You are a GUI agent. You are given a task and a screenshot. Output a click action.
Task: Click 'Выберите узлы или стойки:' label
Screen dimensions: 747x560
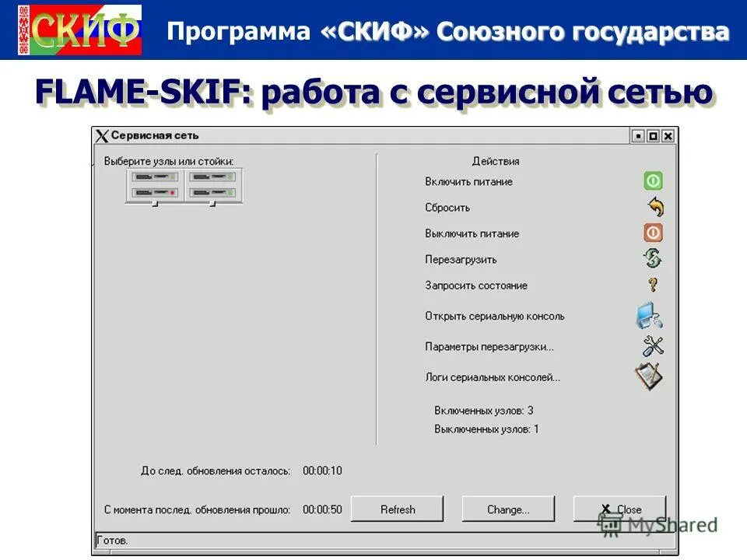[169, 161]
